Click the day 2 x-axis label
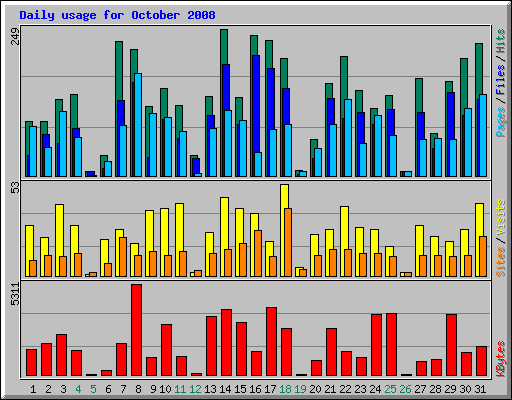The image size is (512, 400). pyautogui.click(x=48, y=389)
